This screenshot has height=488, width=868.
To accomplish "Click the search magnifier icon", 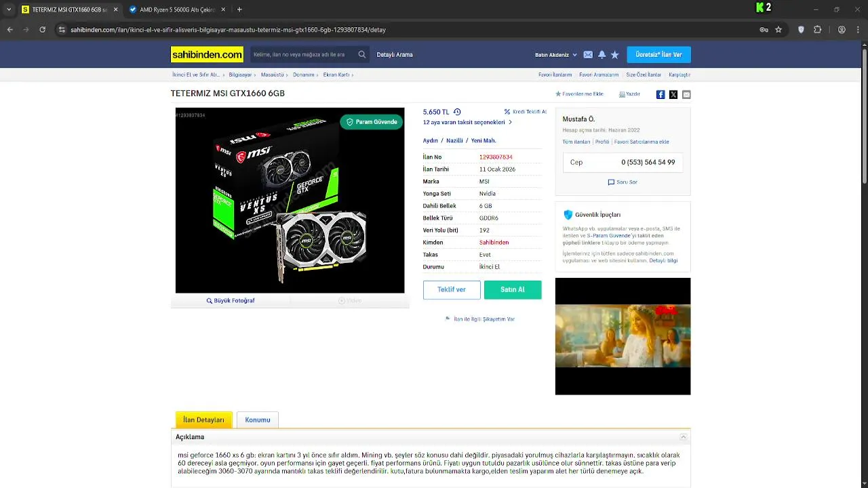I will (362, 54).
